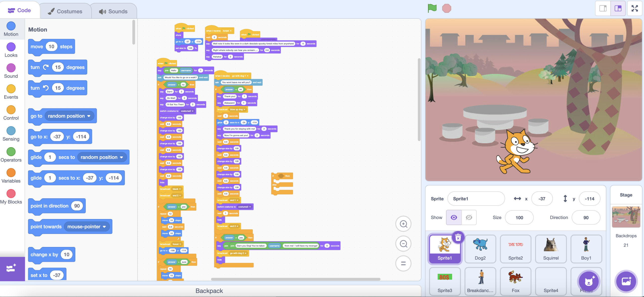Switch to large stage layout
The height and width of the screenshot is (297, 644).
[x=618, y=8]
